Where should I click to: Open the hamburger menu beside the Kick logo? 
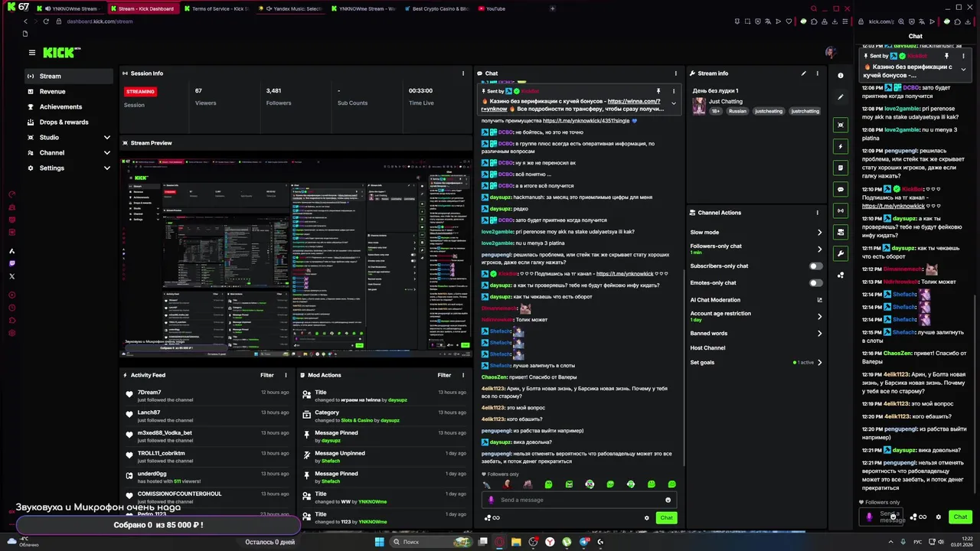coord(31,53)
